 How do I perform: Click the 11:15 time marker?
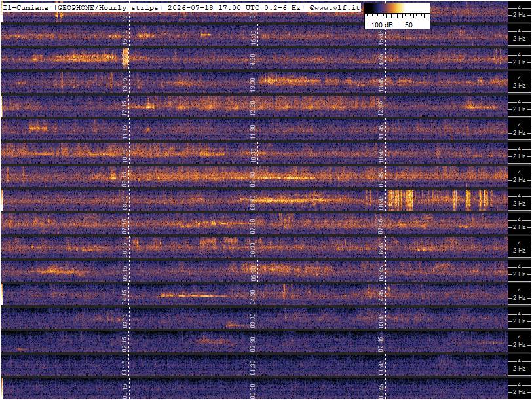(x=124, y=132)
